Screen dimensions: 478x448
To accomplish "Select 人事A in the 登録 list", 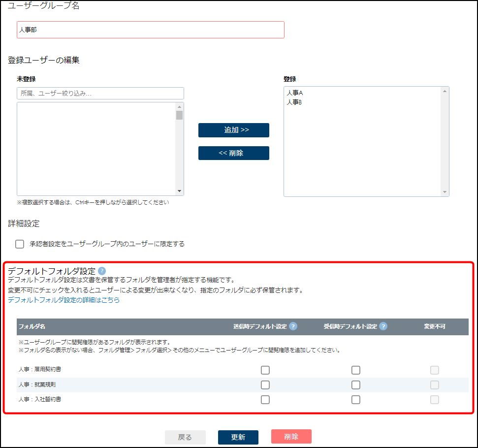I will (x=294, y=93).
